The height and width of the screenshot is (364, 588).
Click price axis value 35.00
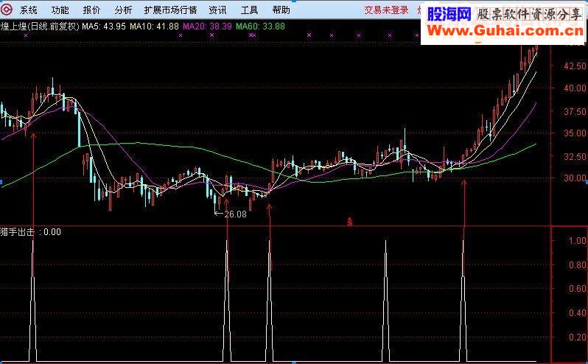tap(575, 133)
